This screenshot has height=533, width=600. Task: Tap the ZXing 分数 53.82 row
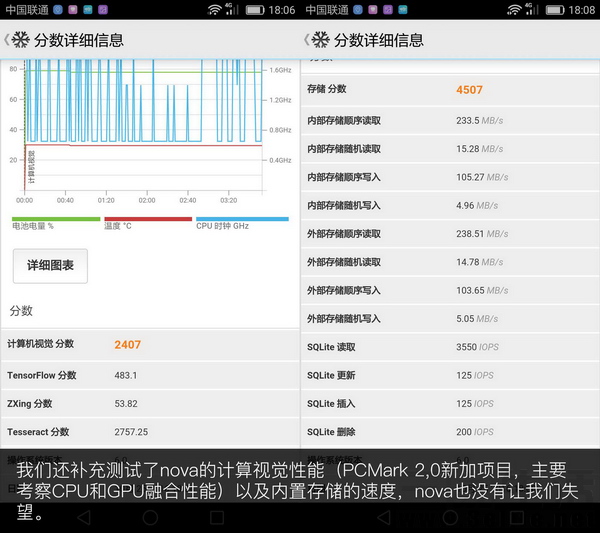pyautogui.click(x=150, y=404)
